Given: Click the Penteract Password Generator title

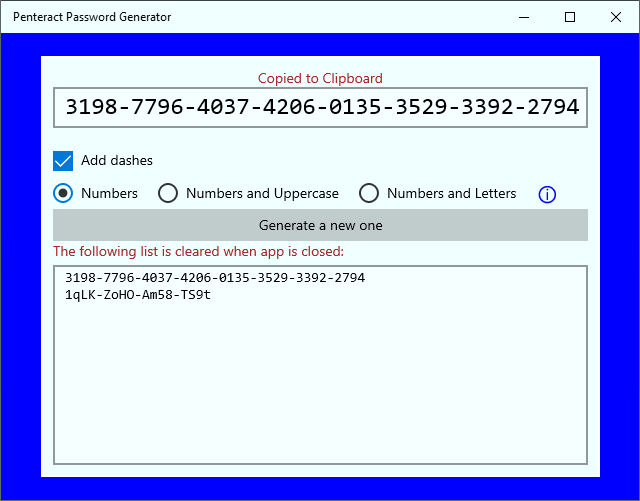Looking at the screenshot, I should pos(92,17).
